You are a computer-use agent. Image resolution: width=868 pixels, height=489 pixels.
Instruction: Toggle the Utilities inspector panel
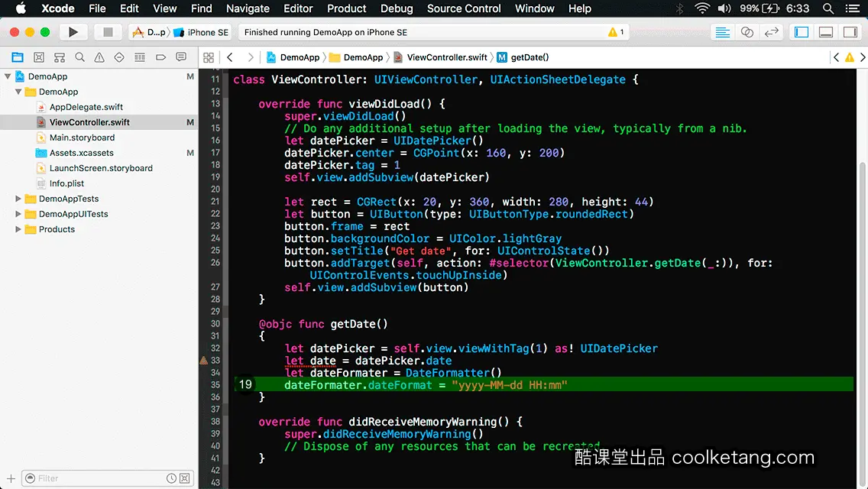coord(850,32)
